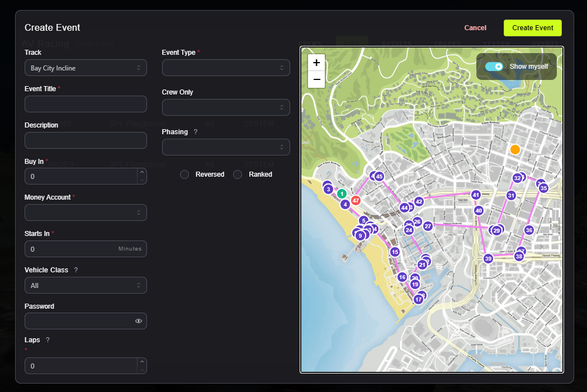Click the orange player location marker

pos(515,149)
